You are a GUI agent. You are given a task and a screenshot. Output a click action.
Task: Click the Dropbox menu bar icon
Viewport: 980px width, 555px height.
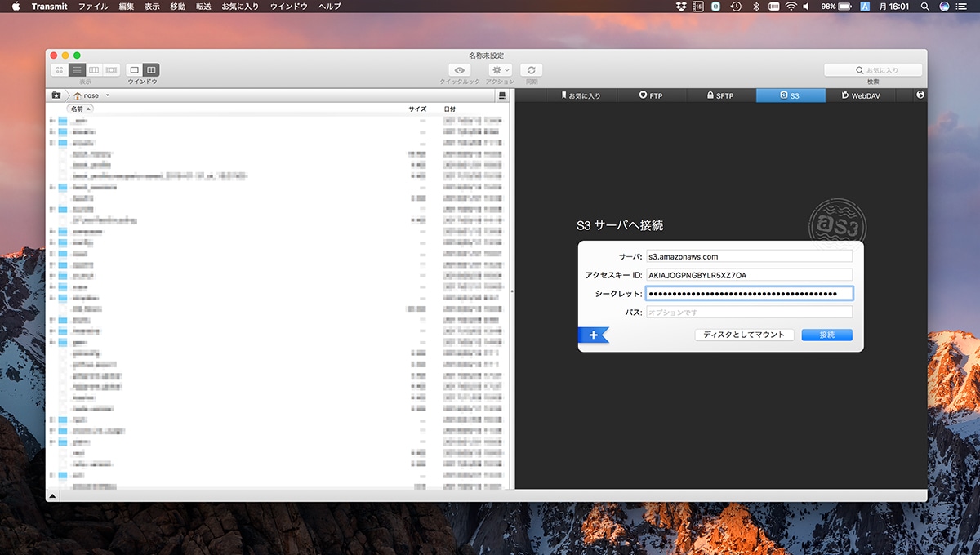(681, 7)
